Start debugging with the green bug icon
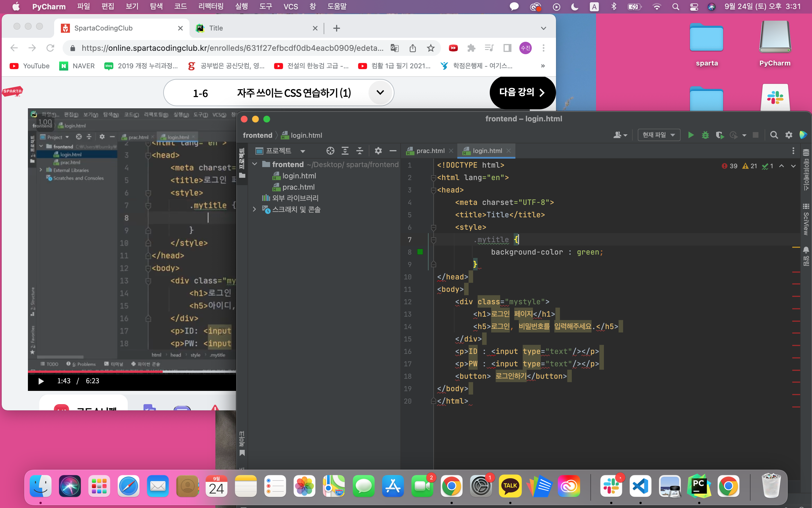This screenshot has width=812, height=508. point(705,135)
